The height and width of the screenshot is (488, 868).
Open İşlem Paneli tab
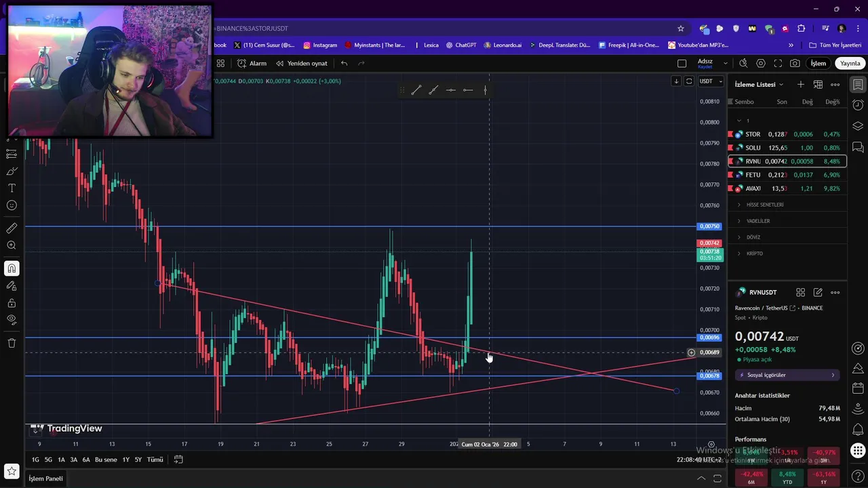point(45,479)
